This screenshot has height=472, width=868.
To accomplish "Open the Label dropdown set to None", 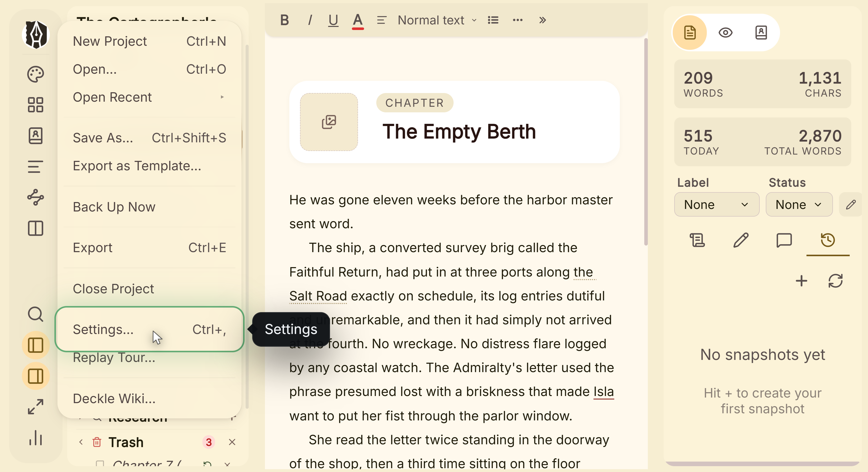I will [717, 205].
